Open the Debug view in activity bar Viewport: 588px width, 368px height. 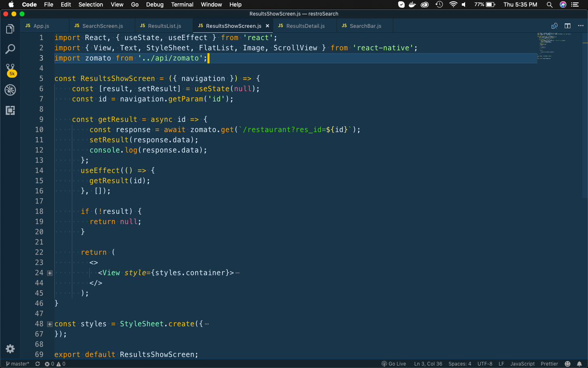10,90
